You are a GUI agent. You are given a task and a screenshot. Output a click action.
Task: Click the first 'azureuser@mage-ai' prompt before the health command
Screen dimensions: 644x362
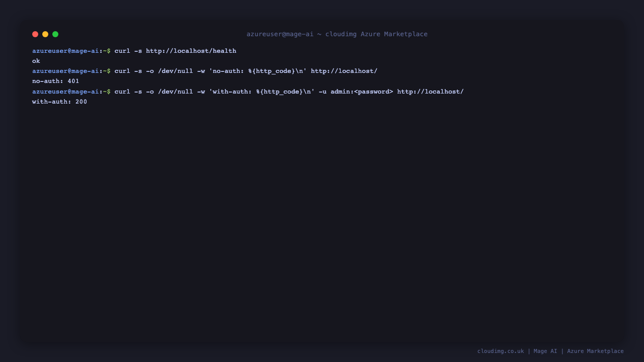pos(65,51)
